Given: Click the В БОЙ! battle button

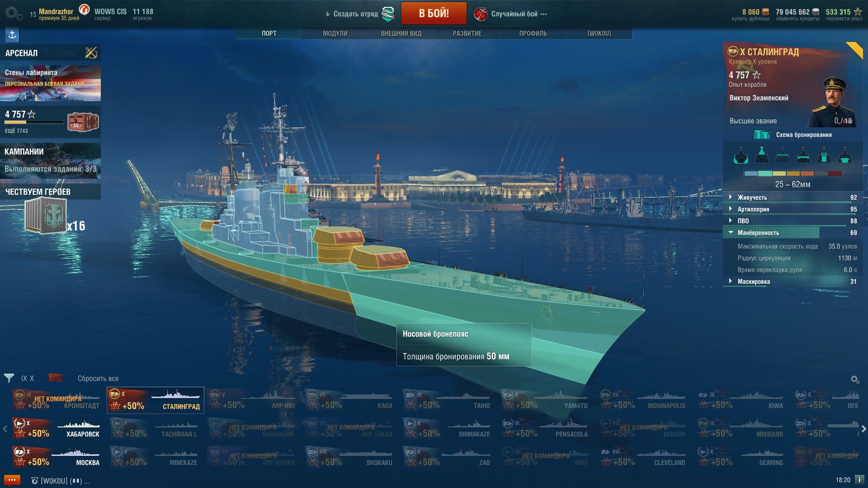Looking at the screenshot, I should click(434, 13).
